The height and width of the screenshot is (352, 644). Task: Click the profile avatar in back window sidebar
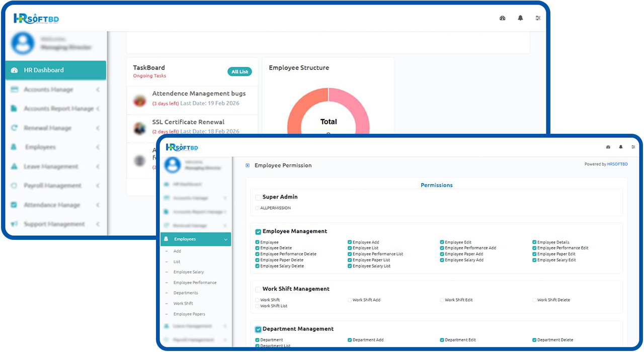[23, 43]
